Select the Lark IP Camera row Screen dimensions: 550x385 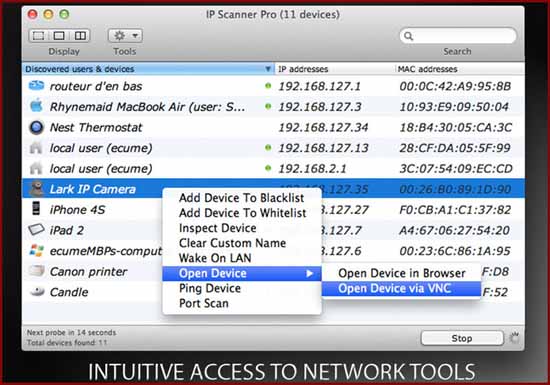pos(273,189)
